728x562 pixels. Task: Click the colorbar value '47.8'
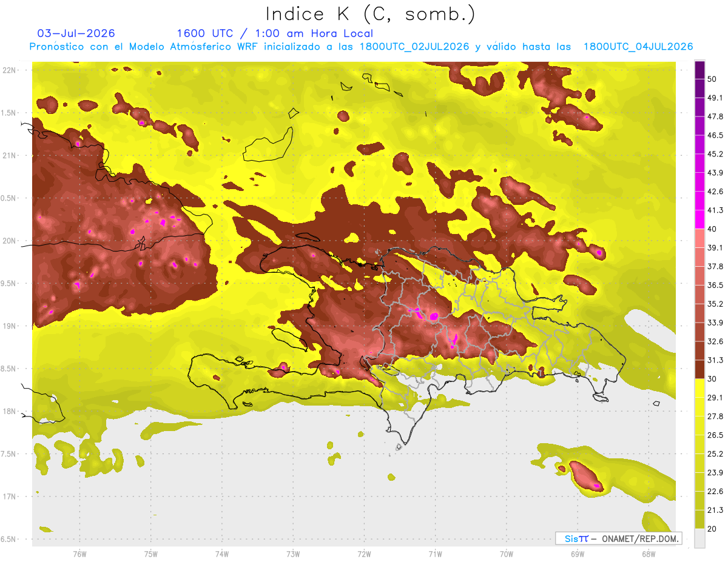(715, 116)
